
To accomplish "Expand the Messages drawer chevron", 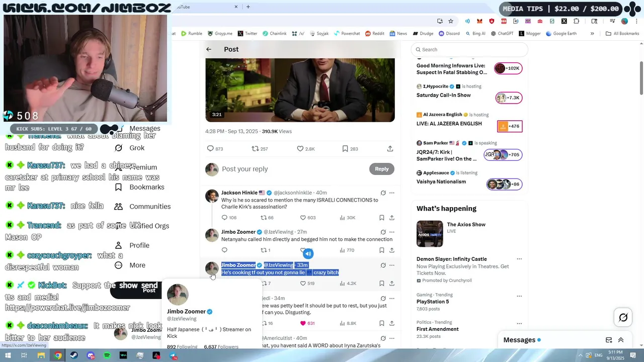I will [621, 340].
